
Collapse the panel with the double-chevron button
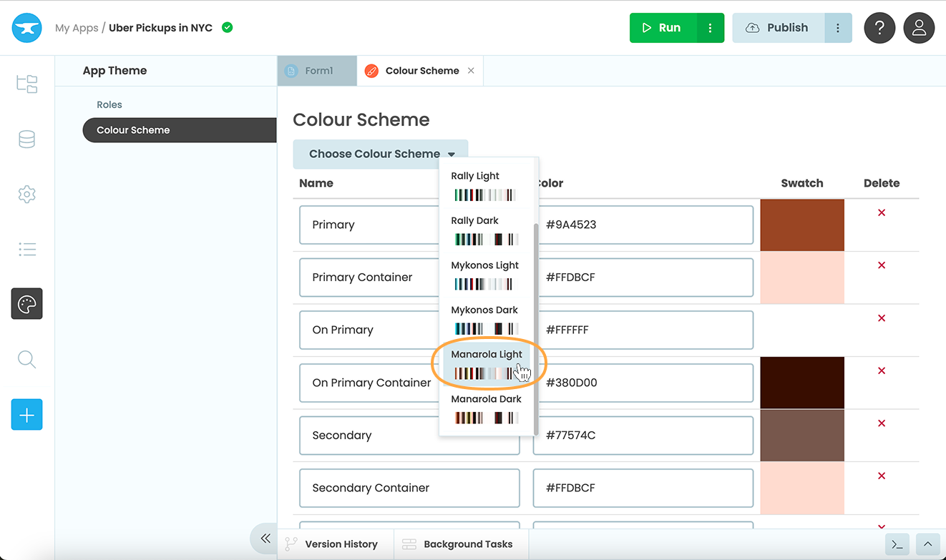click(x=265, y=539)
